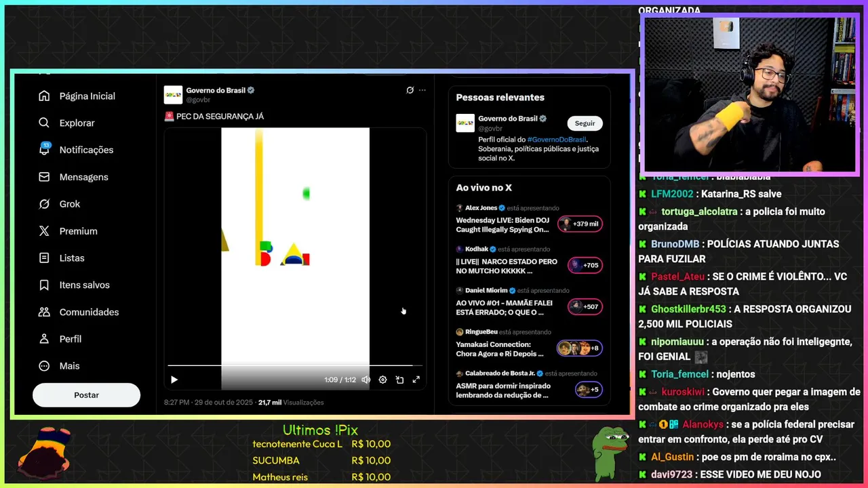Open Governo do Brasil post author name

[216, 90]
